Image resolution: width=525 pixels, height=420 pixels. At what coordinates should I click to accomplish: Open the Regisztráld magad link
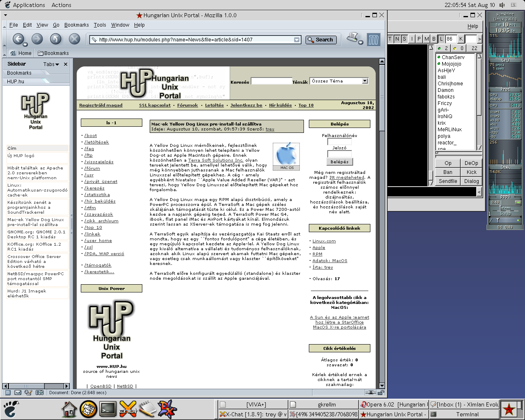101,105
